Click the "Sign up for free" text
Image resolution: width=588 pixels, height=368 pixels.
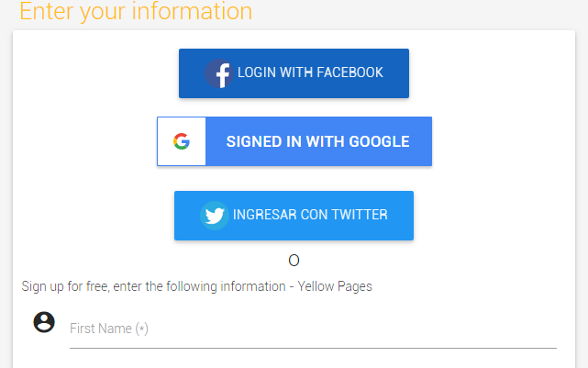(64, 286)
